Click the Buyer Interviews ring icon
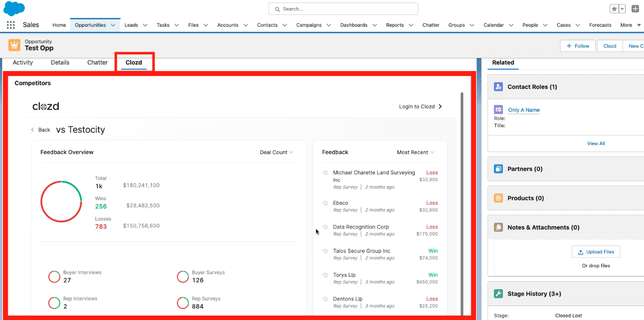This screenshot has height=320, width=644. pos(54,277)
